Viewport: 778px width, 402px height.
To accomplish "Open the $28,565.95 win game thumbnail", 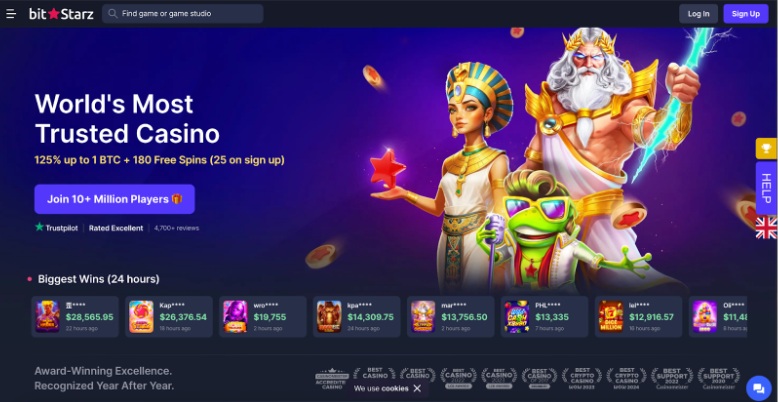I will 48,317.
